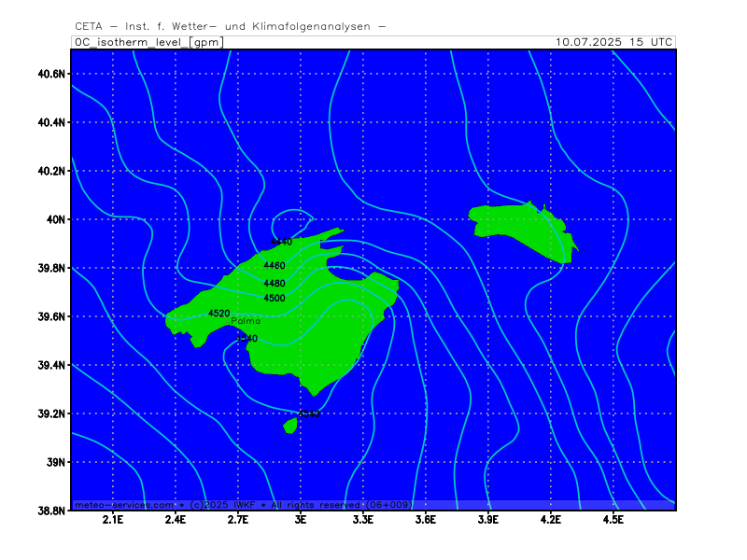
Task: Click the 2.1E longitude label
Action: [113, 520]
